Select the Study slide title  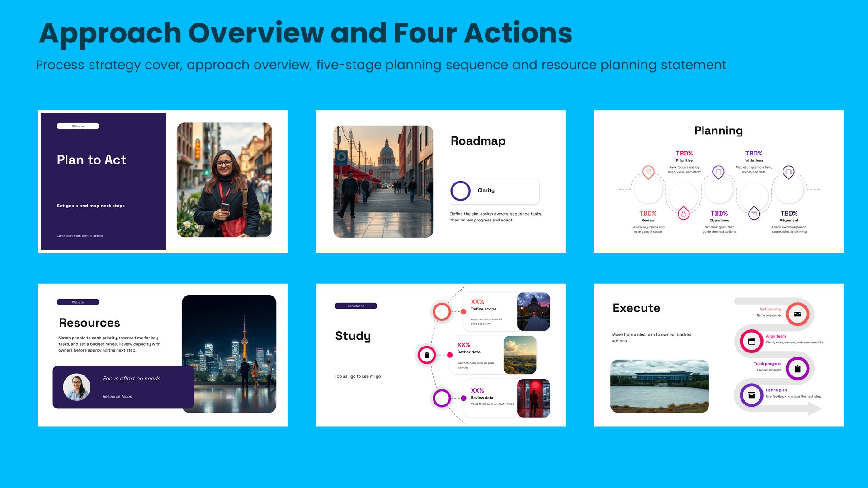click(x=353, y=336)
